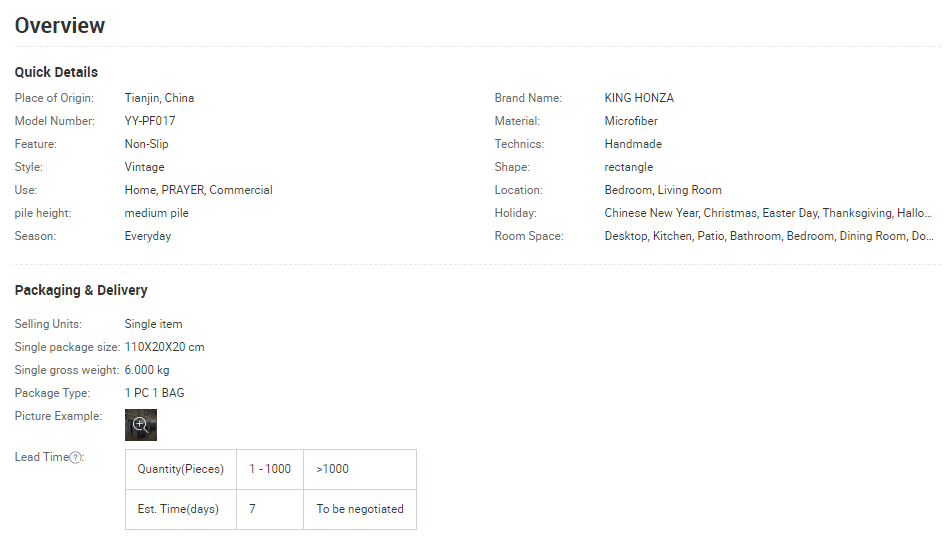Click the '>1000' quantity table cell

[333, 469]
